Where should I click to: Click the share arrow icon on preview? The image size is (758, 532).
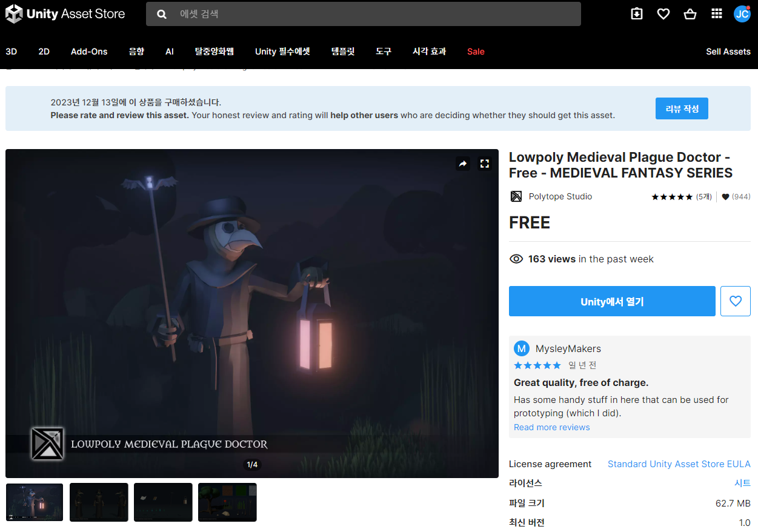pyautogui.click(x=463, y=164)
